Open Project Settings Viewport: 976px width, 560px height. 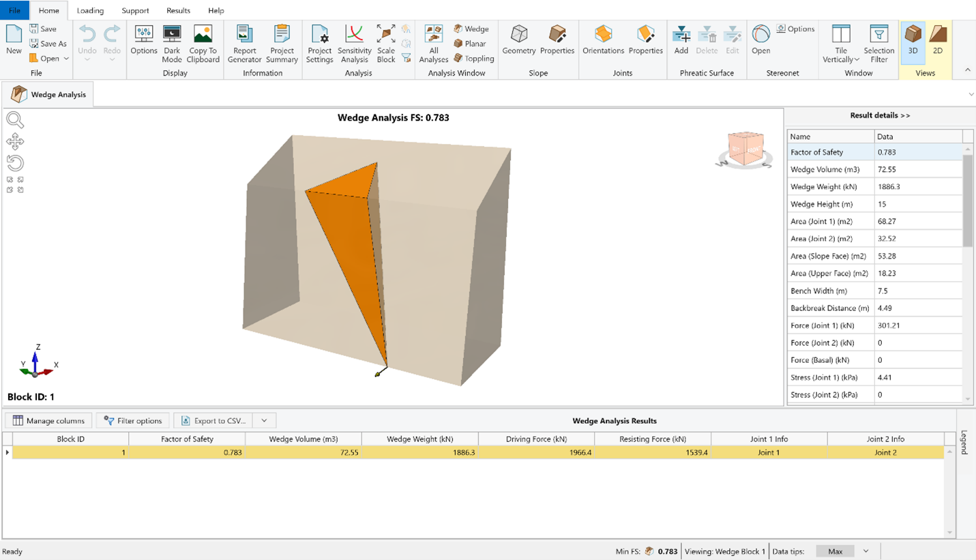319,43
